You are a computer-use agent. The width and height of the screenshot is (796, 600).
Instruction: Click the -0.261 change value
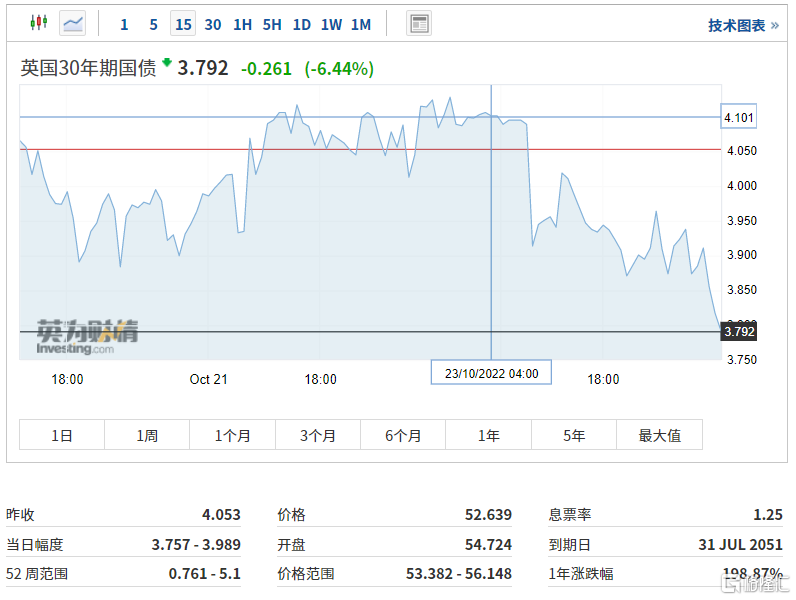[266, 69]
